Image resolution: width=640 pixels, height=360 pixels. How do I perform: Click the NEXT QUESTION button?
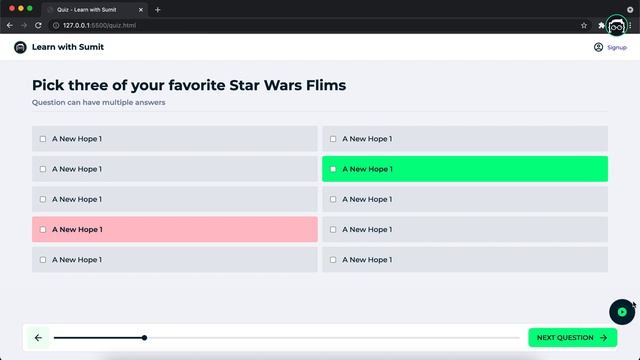coord(573,338)
